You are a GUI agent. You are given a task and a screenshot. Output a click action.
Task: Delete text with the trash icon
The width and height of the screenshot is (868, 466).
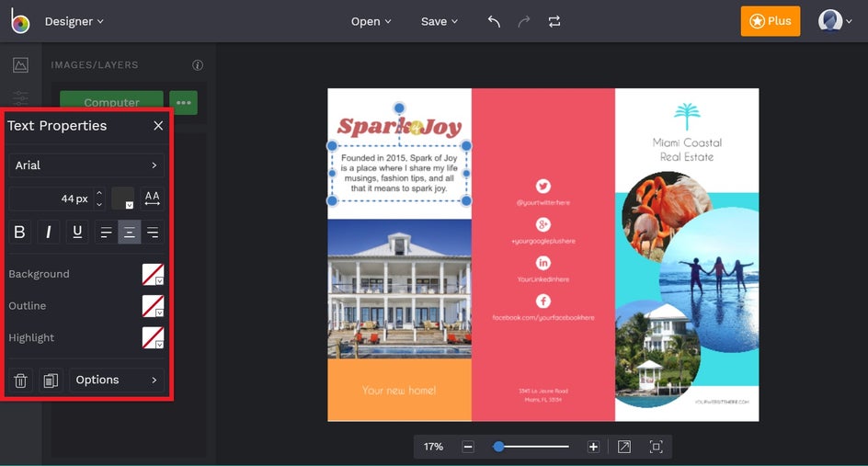[x=21, y=380]
